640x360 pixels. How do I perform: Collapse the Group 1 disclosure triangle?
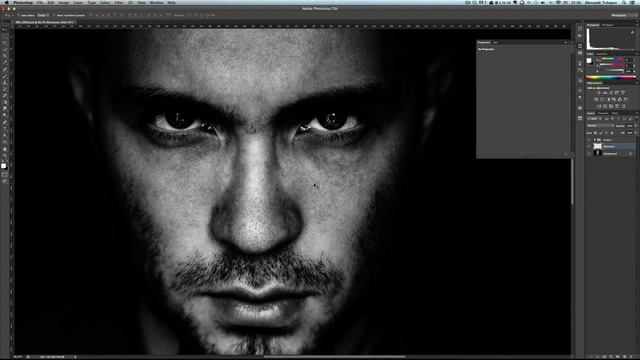(x=594, y=140)
